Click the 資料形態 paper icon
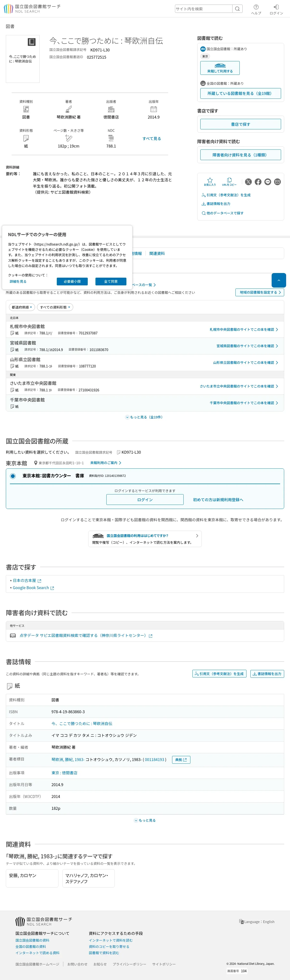 tap(26, 139)
